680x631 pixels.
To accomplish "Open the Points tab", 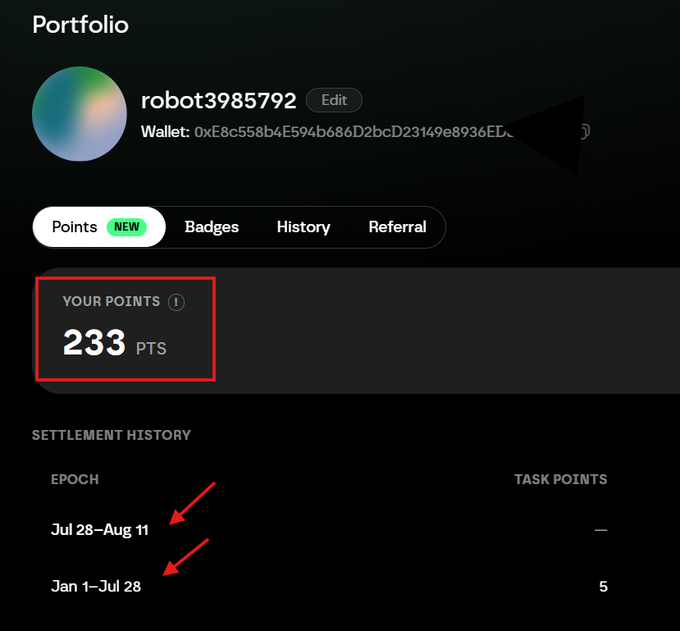I will [x=99, y=227].
